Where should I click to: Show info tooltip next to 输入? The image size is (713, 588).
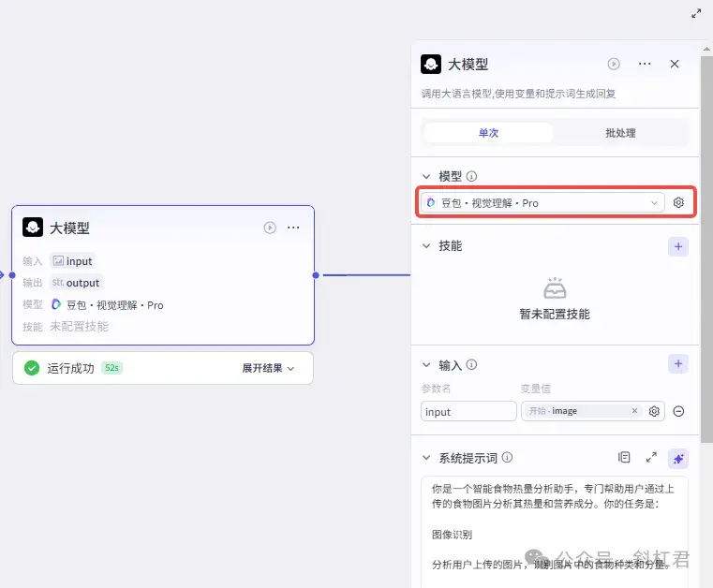click(x=471, y=365)
